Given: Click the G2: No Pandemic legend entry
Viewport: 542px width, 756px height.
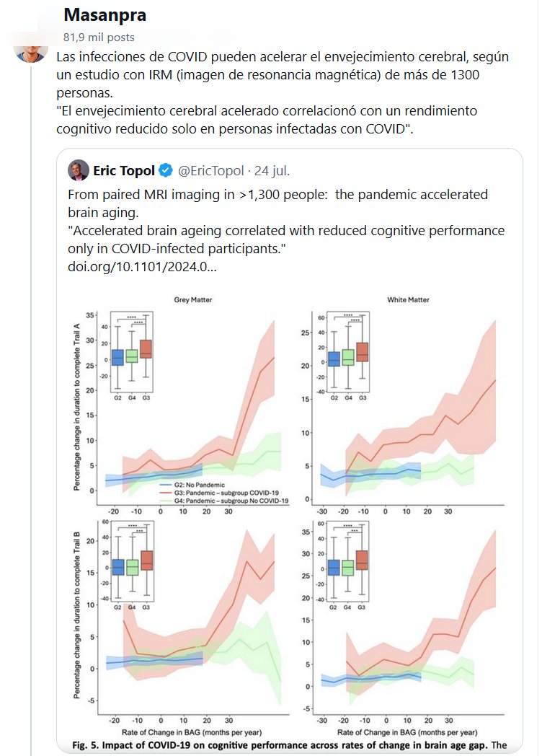Looking at the screenshot, I should pos(192,483).
